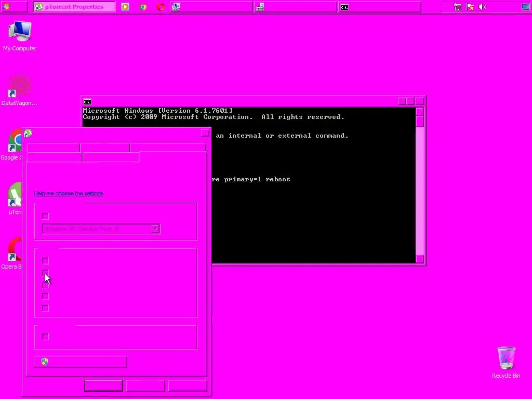This screenshot has height=399, width=532.
Task: Click the Show desktop icon at the taskbar edge
Action: click(526, 7)
